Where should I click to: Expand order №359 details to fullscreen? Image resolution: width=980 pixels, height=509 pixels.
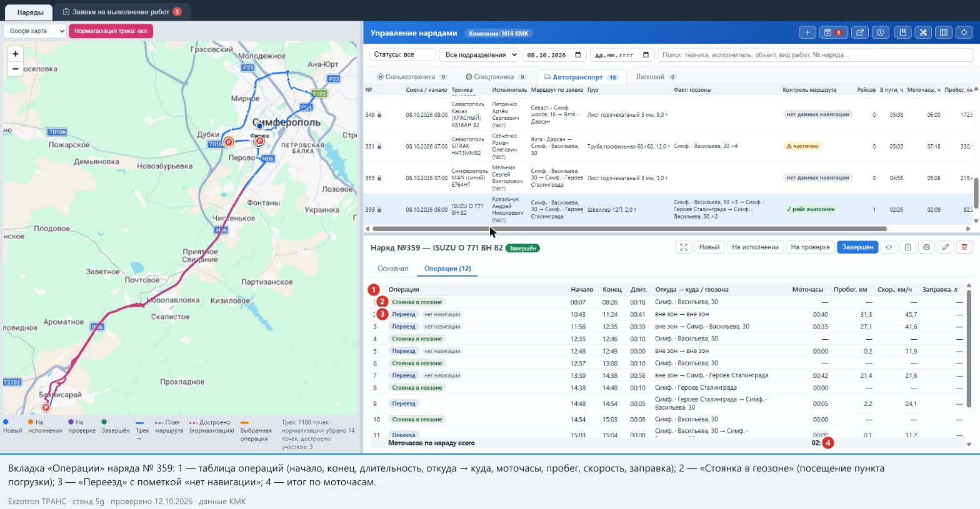click(x=684, y=247)
